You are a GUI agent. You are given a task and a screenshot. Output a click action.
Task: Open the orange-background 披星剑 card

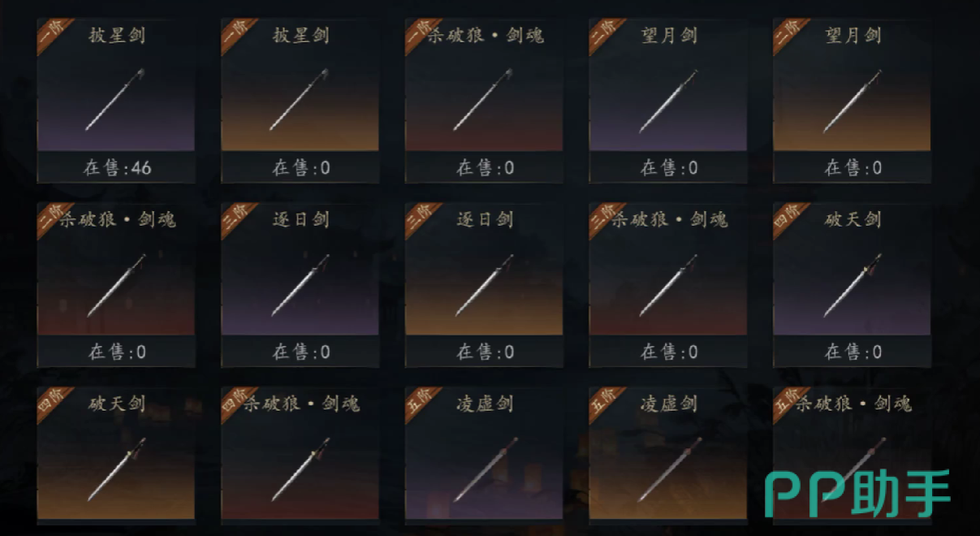[x=300, y=101]
